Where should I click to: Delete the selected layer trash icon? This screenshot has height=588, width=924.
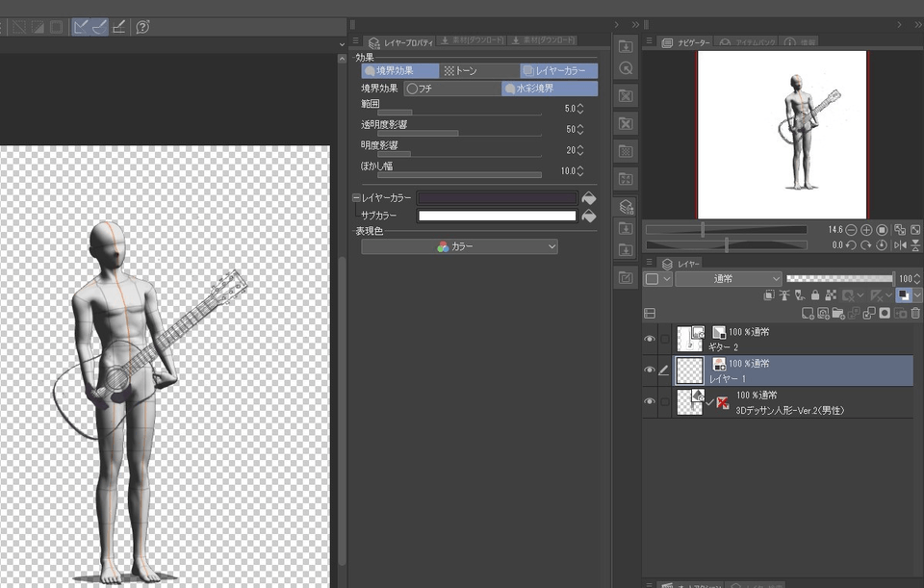[x=915, y=314]
